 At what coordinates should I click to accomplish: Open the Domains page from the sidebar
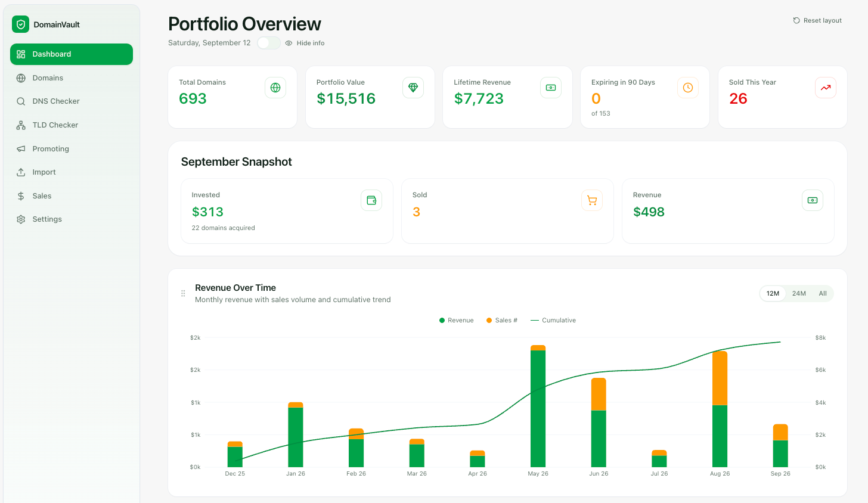point(72,78)
